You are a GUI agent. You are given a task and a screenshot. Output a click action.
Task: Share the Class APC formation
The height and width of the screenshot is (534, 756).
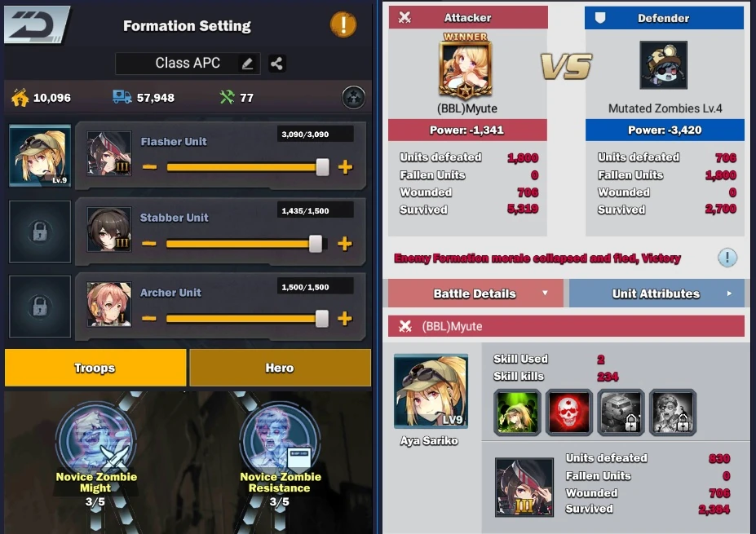coord(276,64)
